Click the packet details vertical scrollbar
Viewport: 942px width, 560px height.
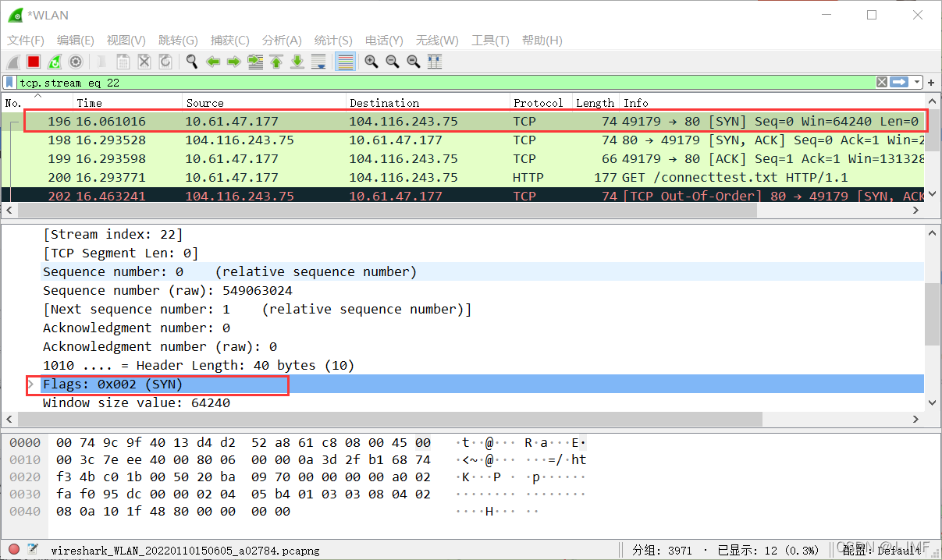point(932,312)
